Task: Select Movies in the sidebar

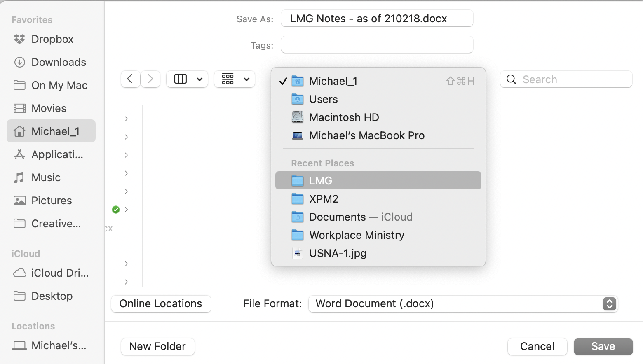Action: tap(51, 108)
